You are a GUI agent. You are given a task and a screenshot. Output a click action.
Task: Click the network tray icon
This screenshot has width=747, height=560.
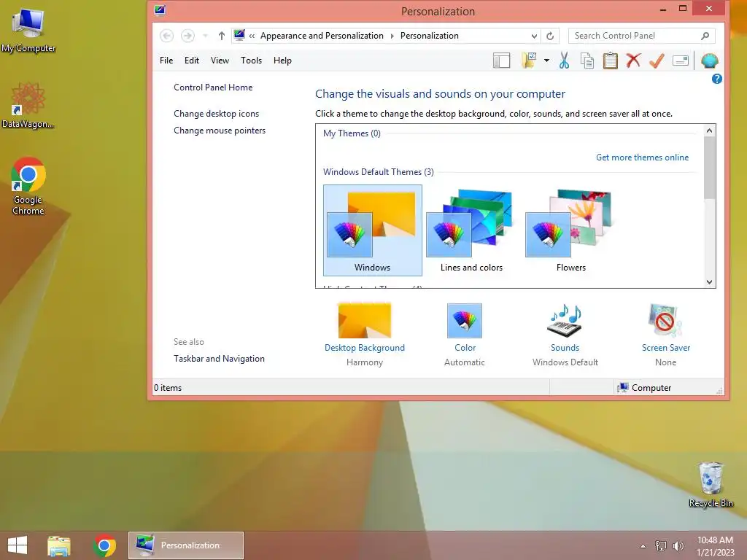click(661, 546)
